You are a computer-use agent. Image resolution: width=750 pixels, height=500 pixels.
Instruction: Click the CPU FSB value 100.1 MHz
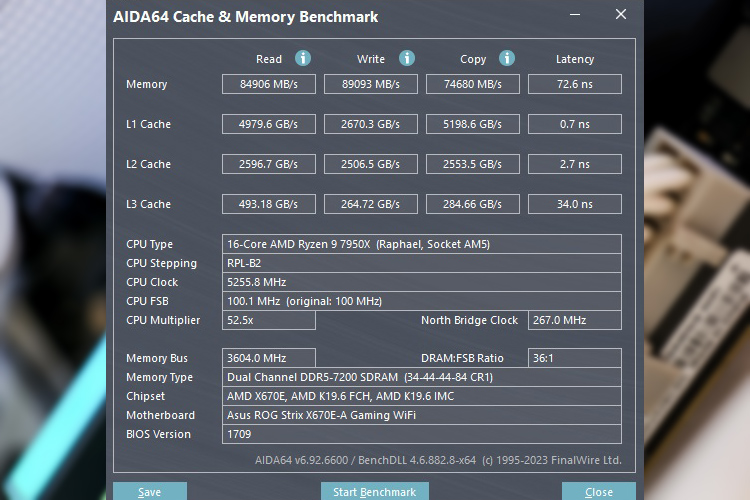422,301
